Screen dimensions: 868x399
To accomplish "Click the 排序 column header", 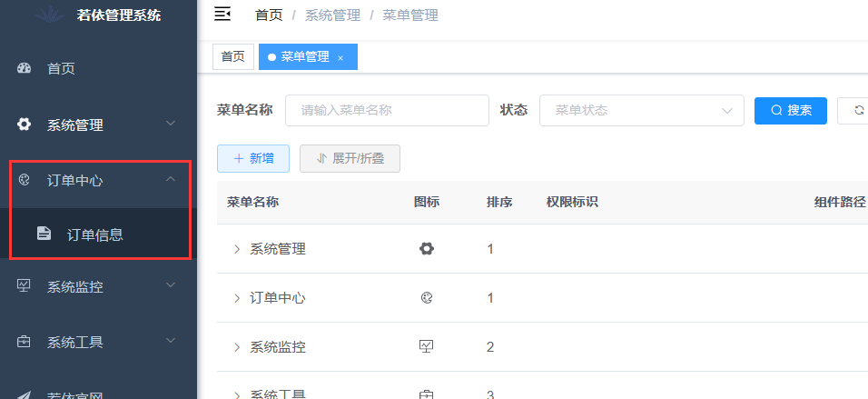I will (499, 203).
